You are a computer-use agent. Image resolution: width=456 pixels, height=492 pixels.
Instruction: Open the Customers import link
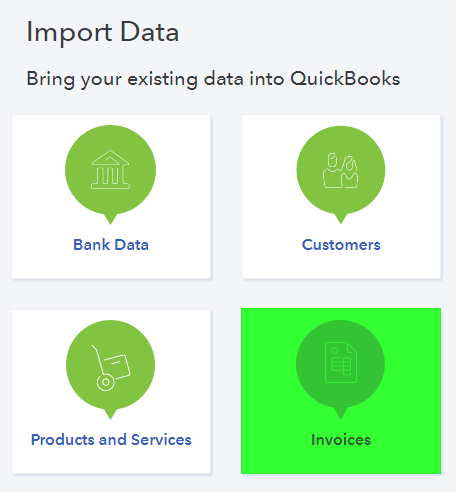pyautogui.click(x=341, y=245)
